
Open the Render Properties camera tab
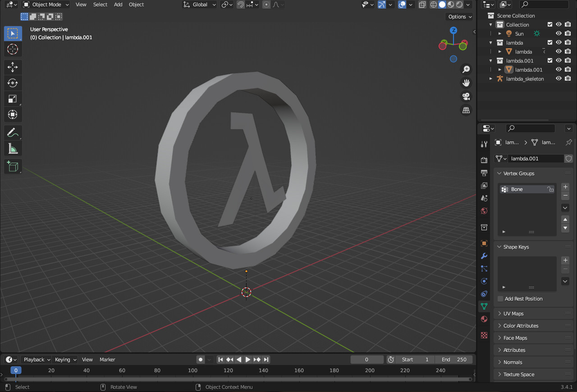pyautogui.click(x=484, y=160)
